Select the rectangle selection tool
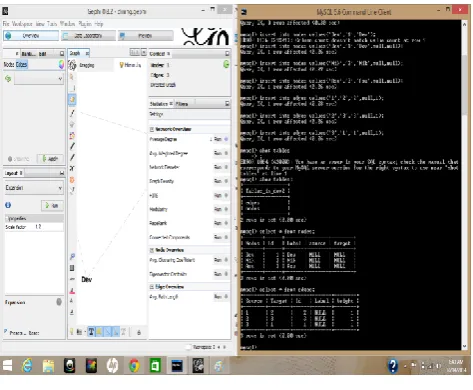 click(x=72, y=88)
